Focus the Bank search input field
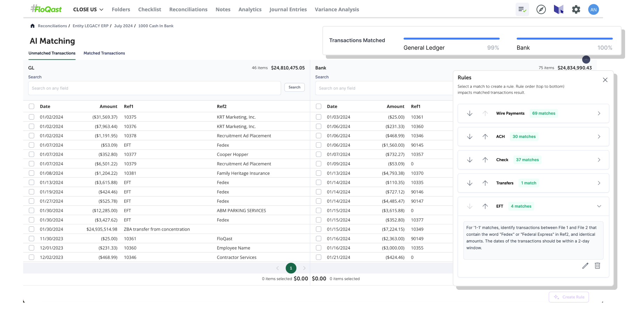This screenshot has width=644, height=320. pos(384,88)
